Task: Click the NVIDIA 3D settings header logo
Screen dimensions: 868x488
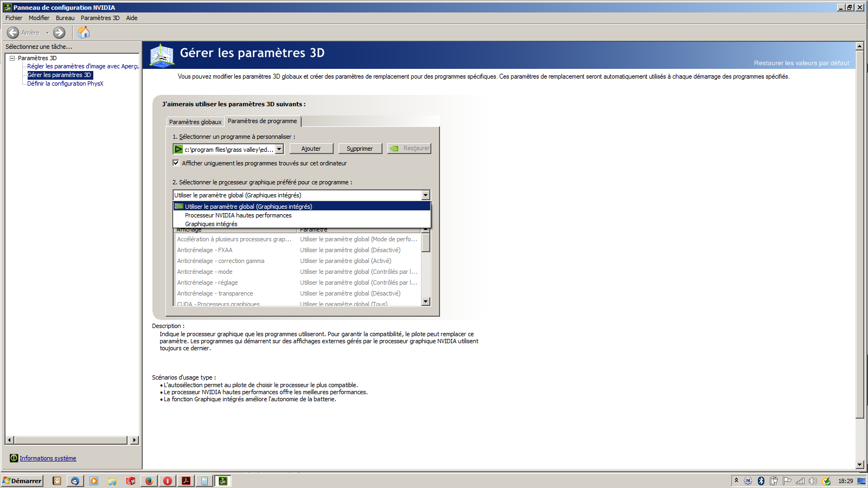Action: click(162, 55)
